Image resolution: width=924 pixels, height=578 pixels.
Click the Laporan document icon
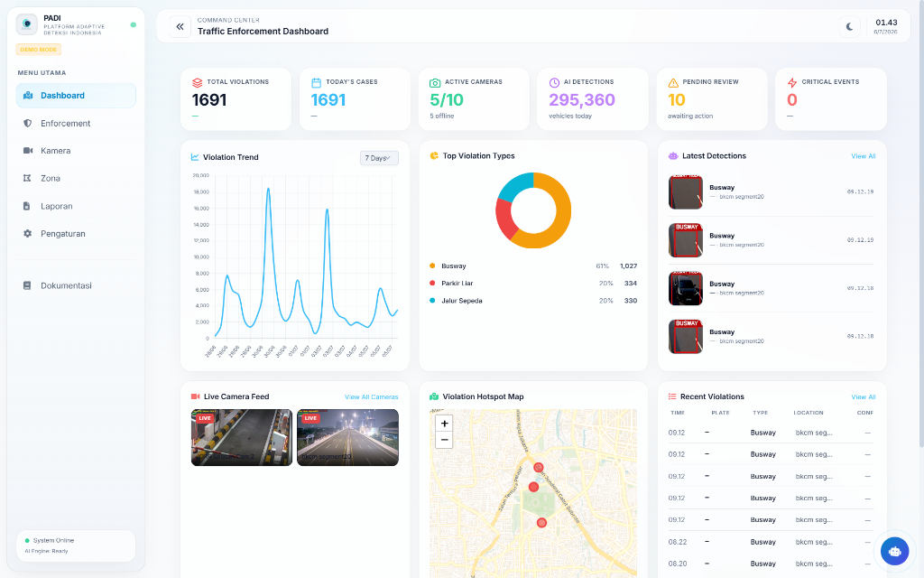[26, 207]
